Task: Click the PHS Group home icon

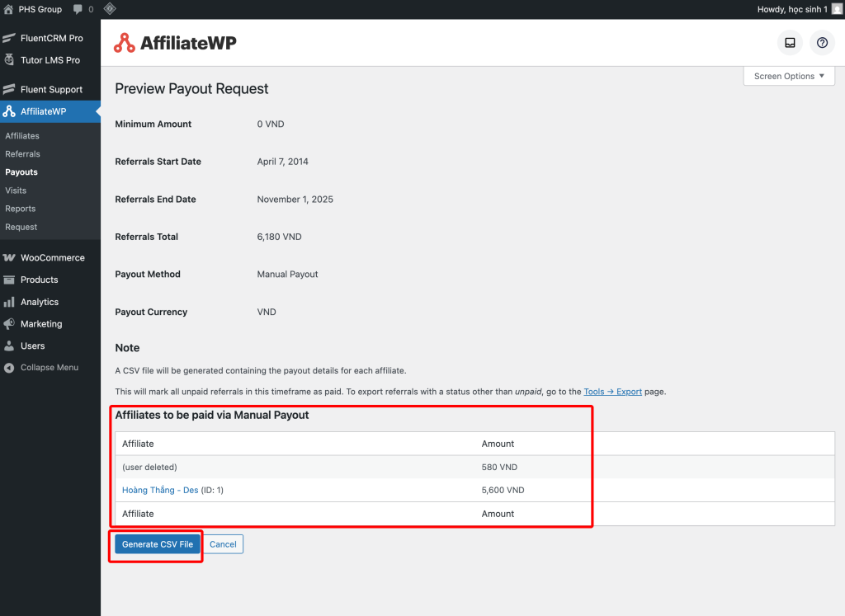Action: [8, 9]
